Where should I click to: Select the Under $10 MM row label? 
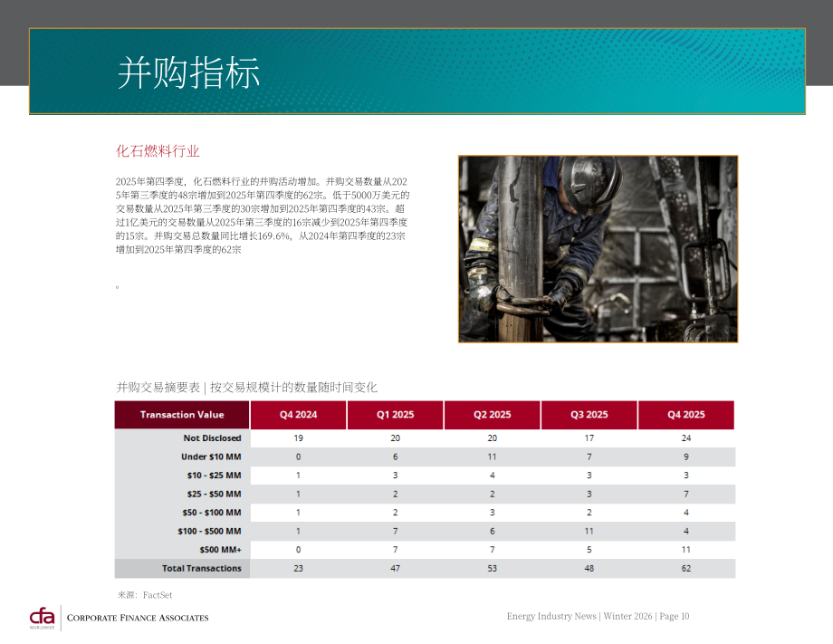[x=211, y=457]
